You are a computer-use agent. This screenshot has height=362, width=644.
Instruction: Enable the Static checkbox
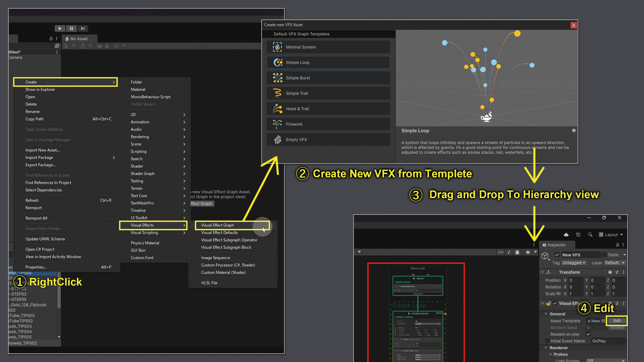[604, 255]
